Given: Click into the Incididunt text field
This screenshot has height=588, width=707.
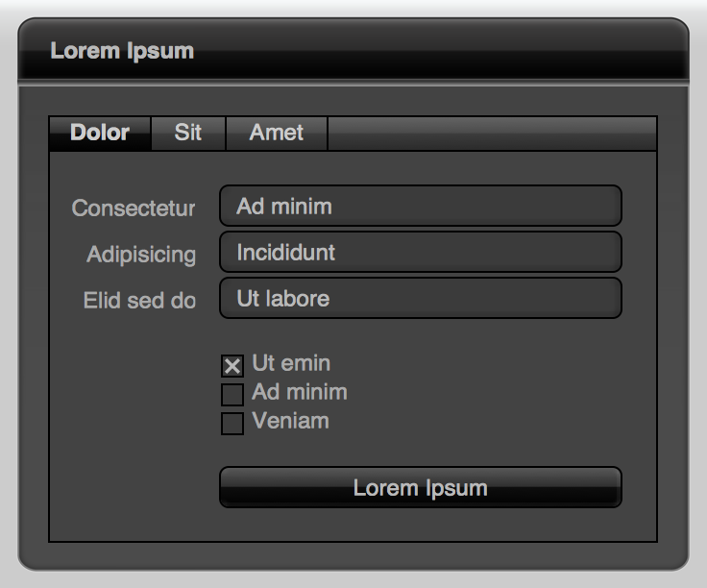Looking at the screenshot, I should click(x=421, y=252).
